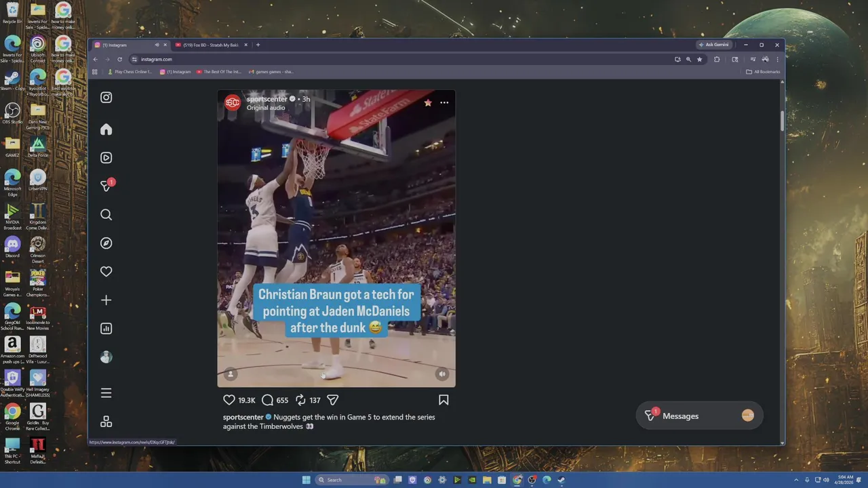This screenshot has height=488, width=868.
Task: Open the floating Messages panel
Action: click(x=699, y=416)
